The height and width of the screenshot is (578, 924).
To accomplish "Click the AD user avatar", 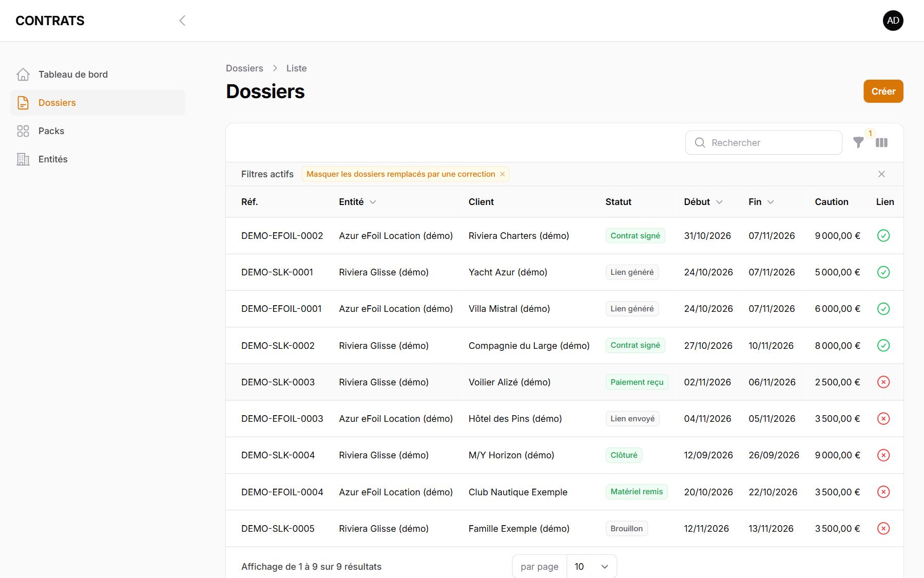I will [893, 21].
